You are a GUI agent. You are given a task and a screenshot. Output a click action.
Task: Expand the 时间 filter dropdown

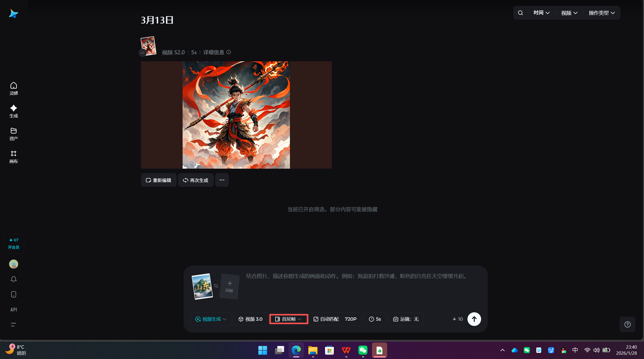coord(541,13)
